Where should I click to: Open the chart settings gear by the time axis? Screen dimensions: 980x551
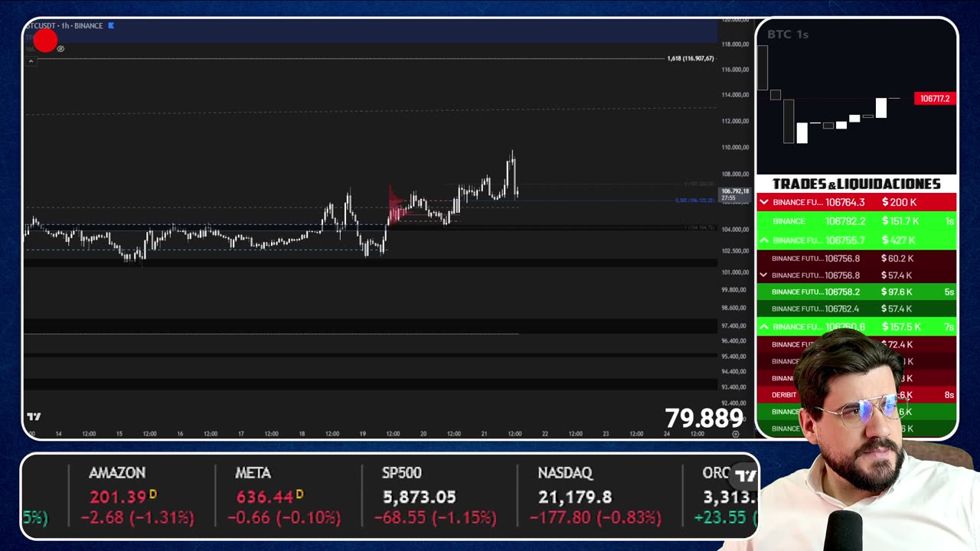[736, 434]
